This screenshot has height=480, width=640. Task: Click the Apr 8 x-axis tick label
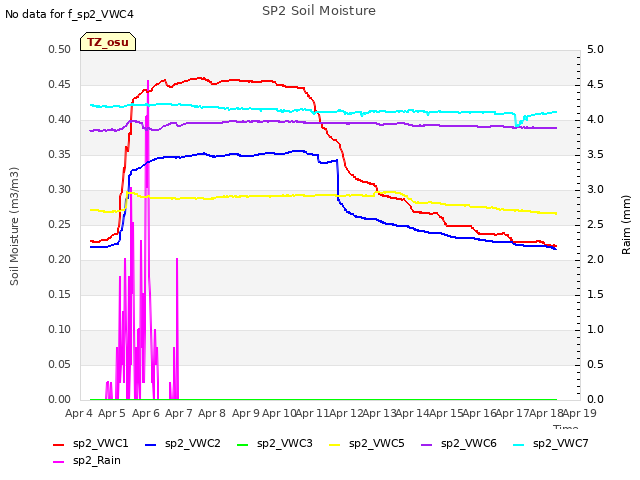212,413
